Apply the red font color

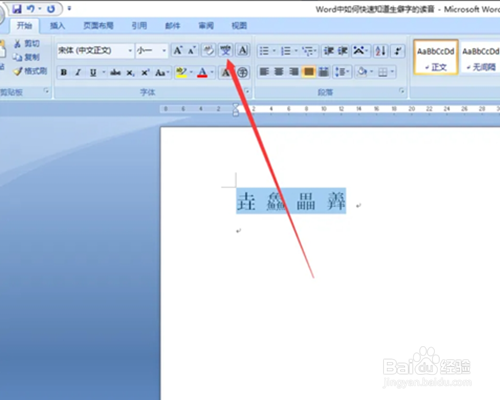coord(202,72)
